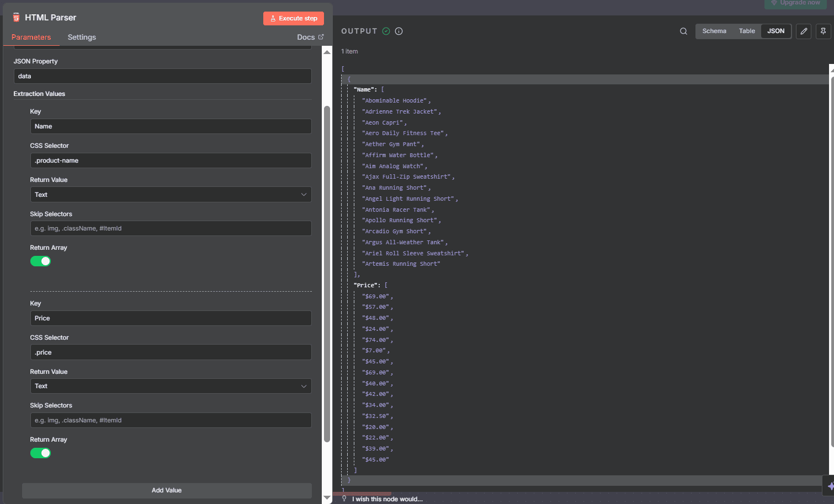The width and height of the screenshot is (834, 504).
Task: Click the JSON Property field containing data
Action: click(162, 76)
